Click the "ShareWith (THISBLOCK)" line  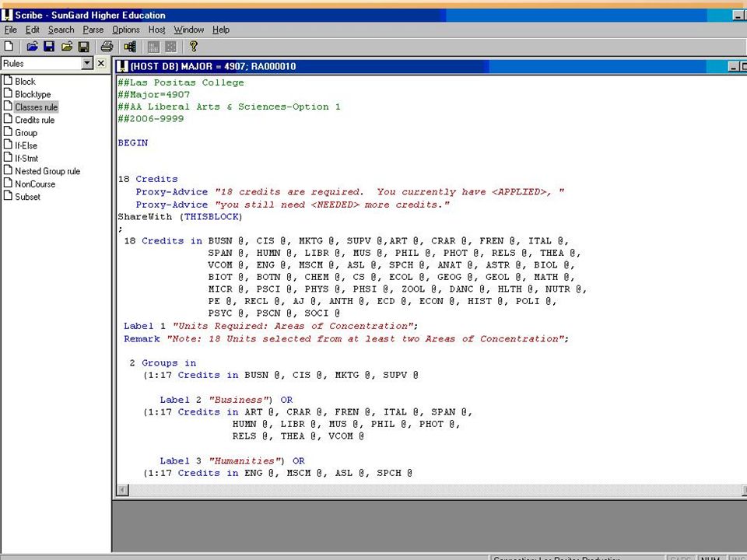click(x=180, y=217)
